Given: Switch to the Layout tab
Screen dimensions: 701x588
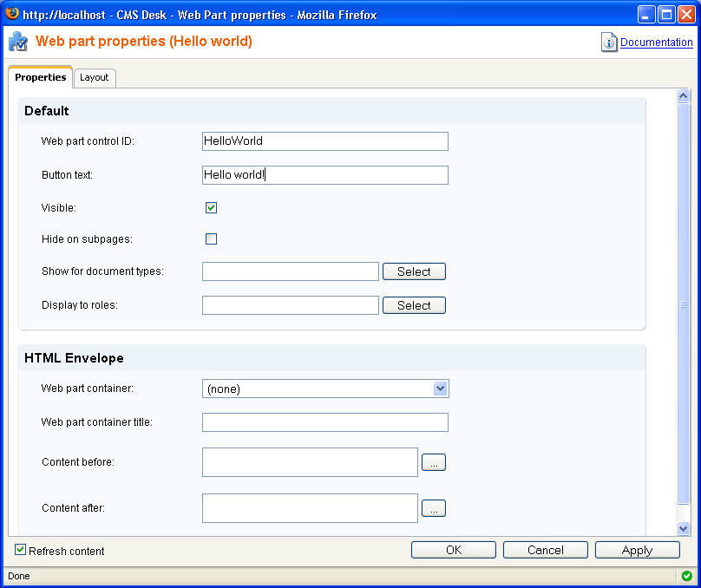Looking at the screenshot, I should pos(95,78).
